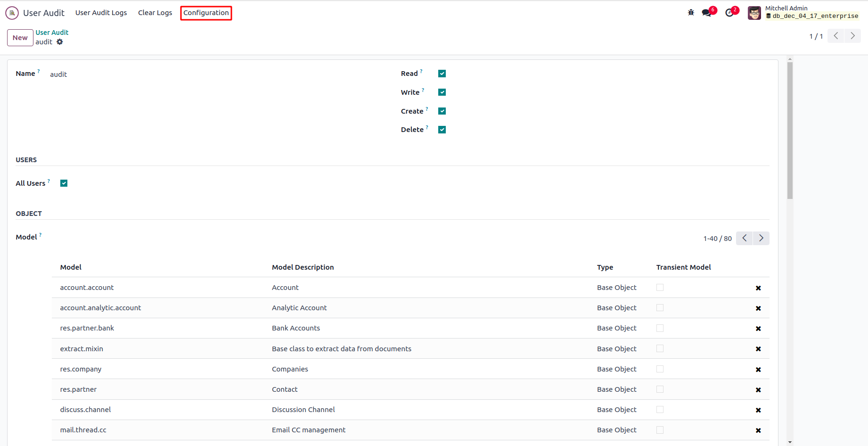The image size is (868, 446).
Task: Go to previous page of Model list
Action: click(745, 239)
